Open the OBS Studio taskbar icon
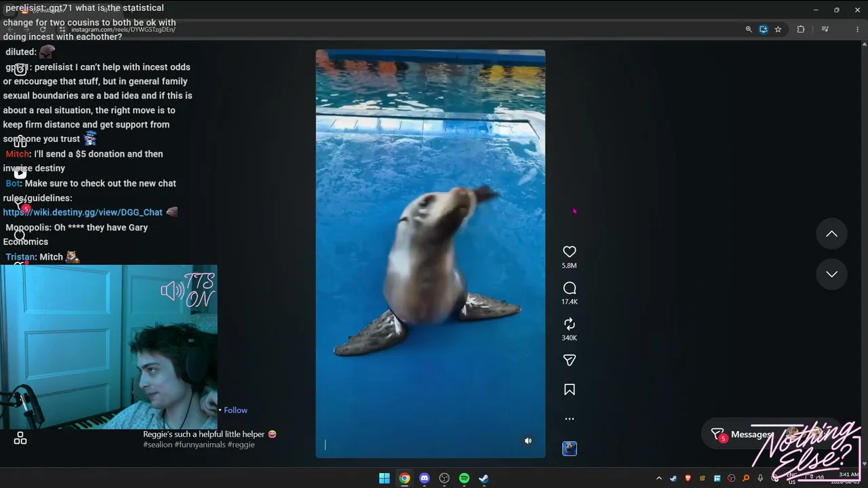 point(444,479)
